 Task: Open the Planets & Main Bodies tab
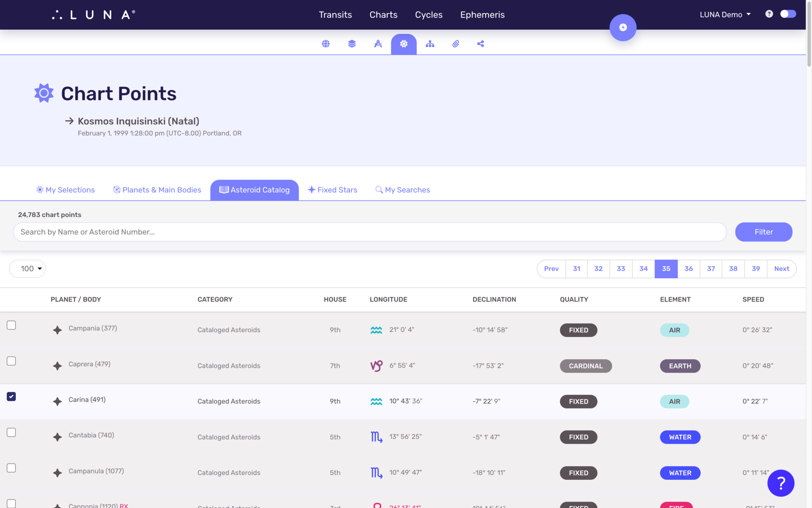pyautogui.click(x=157, y=190)
